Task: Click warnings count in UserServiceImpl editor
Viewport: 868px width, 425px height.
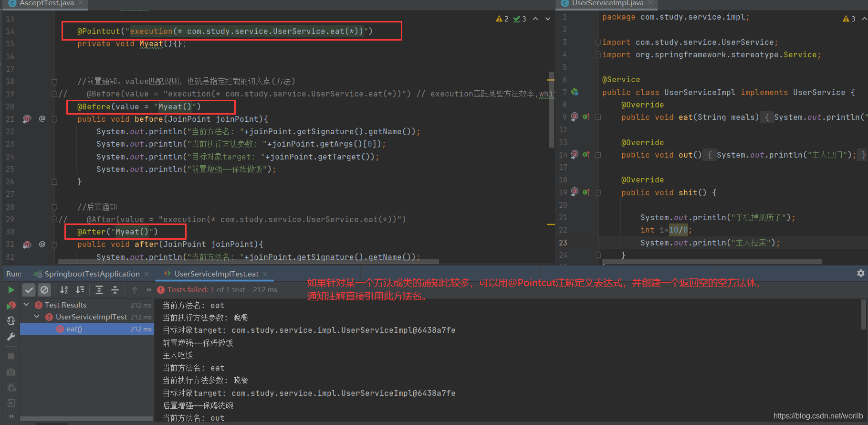Action: 849,19
